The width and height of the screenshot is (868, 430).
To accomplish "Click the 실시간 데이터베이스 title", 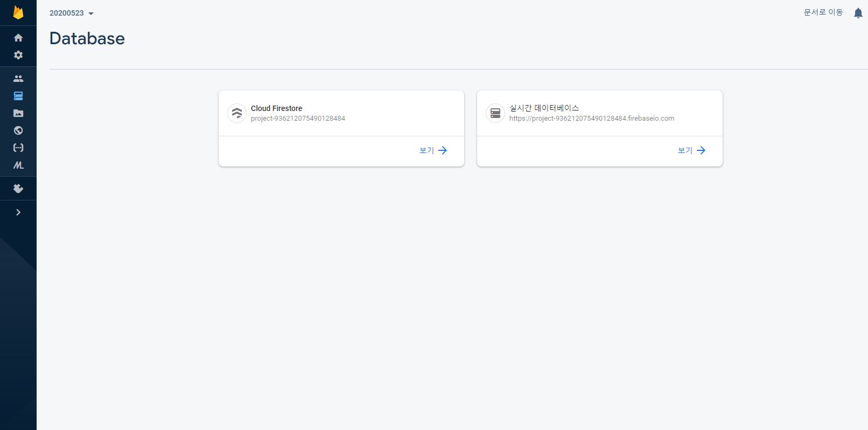I will (x=544, y=108).
